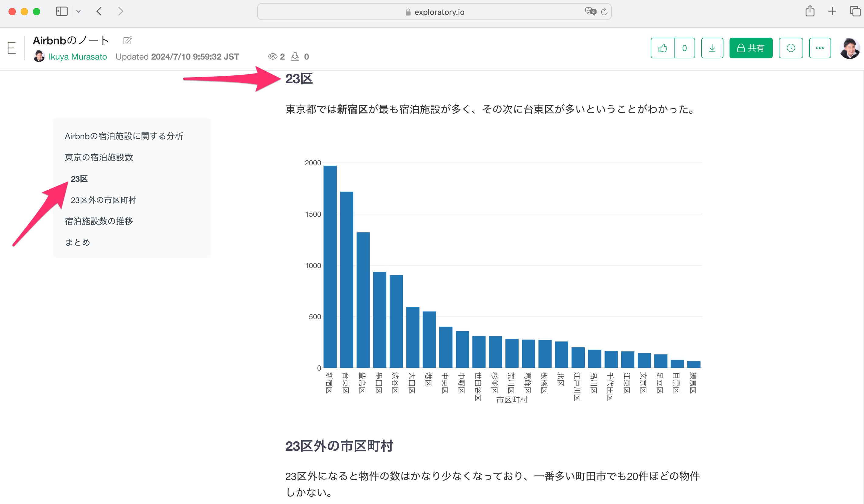Viewport: 864px width, 504px height.
Task: Jump to 宿泊施設数の推移 section
Action: [x=99, y=221]
